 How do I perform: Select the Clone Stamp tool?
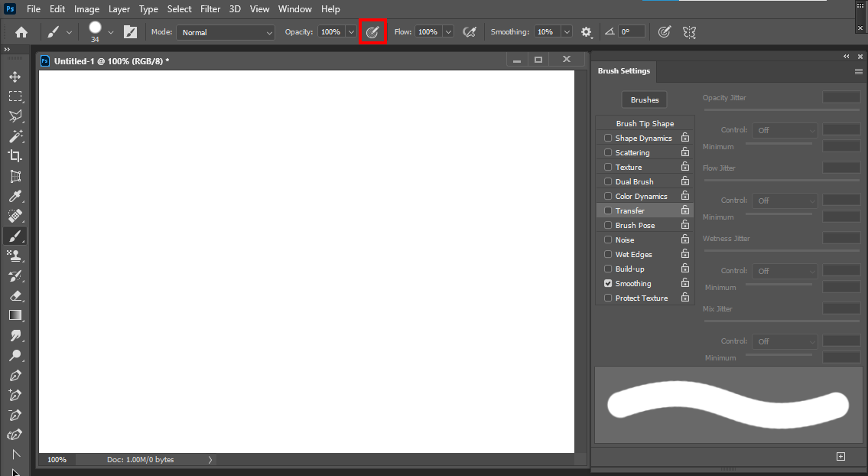[15, 256]
